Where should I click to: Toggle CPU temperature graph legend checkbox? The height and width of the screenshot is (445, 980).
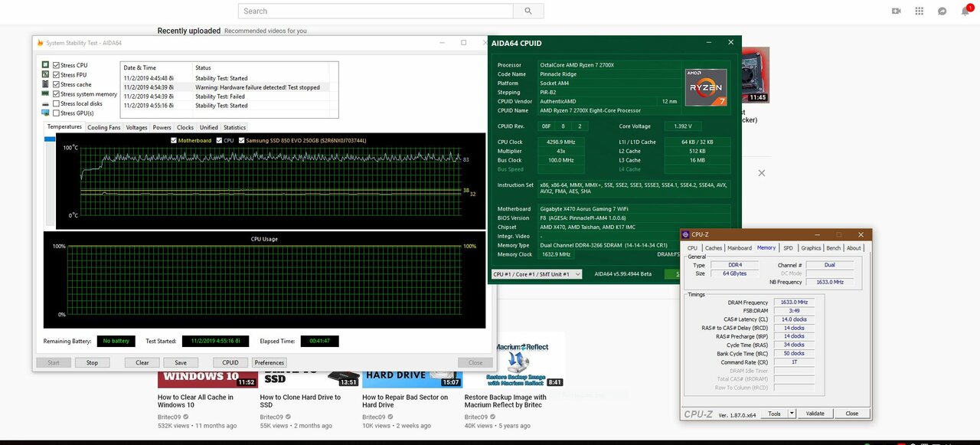pyautogui.click(x=219, y=141)
